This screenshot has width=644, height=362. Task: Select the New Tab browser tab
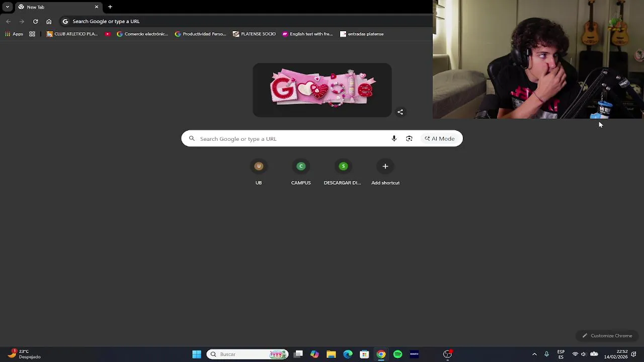tap(58, 7)
